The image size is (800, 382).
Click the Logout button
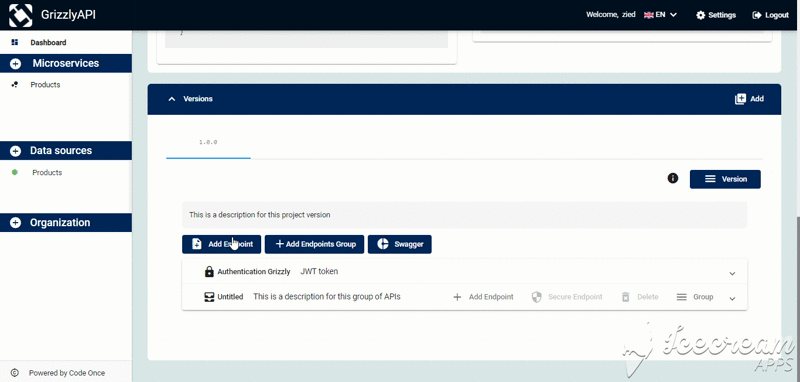[x=770, y=15]
